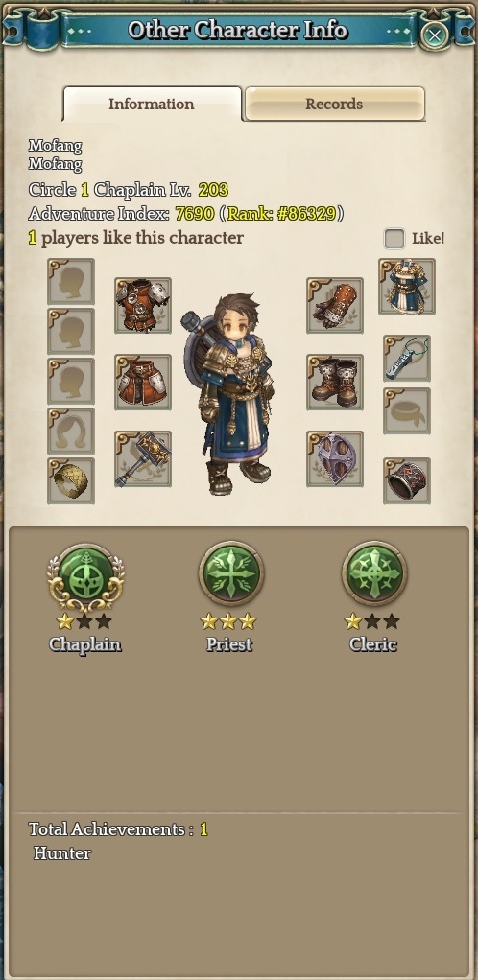
Task: Click the gold ring accessory slot
Action: [71, 480]
